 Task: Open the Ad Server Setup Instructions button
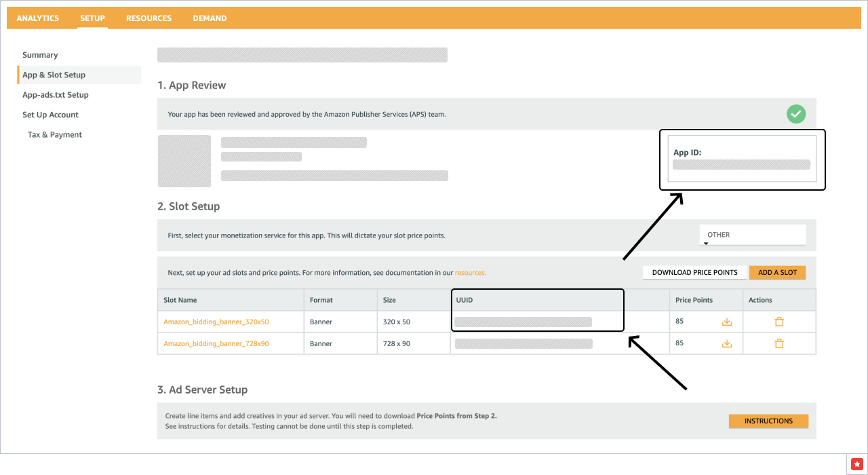(x=768, y=421)
